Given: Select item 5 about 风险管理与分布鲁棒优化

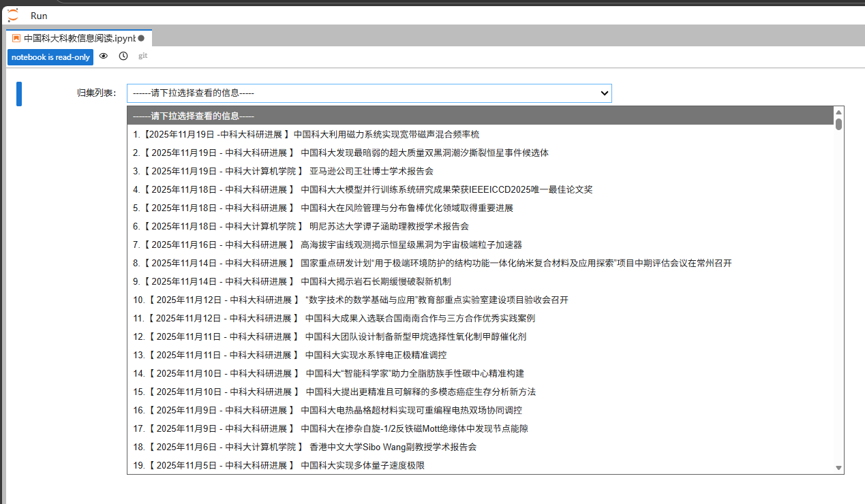Looking at the screenshot, I should 481,208.
